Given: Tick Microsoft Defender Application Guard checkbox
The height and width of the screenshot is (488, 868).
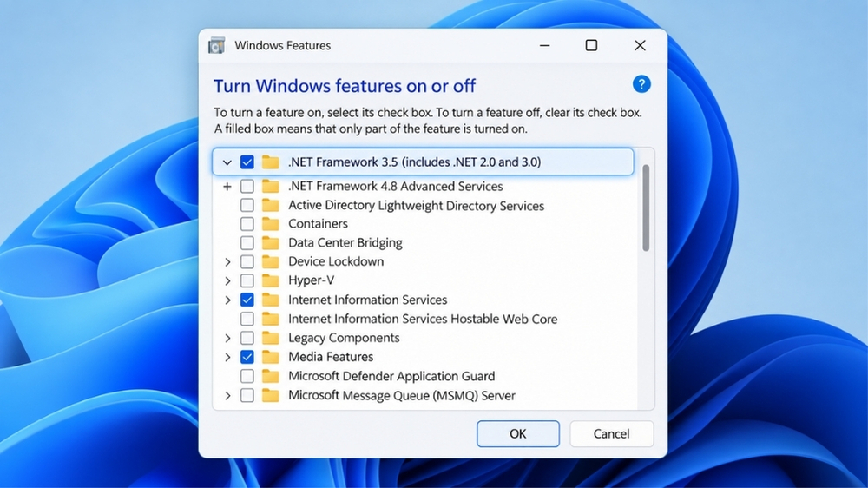Looking at the screenshot, I should point(247,376).
